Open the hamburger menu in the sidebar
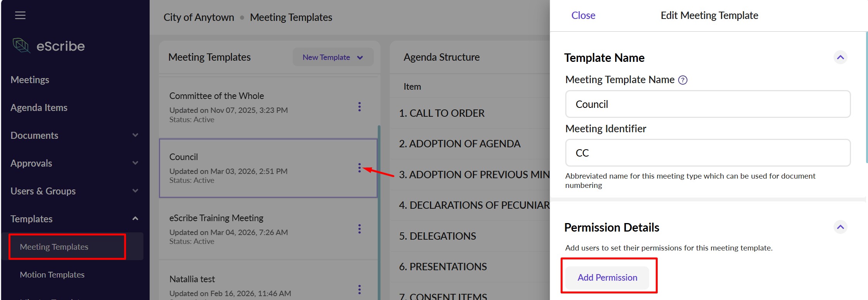 pos(20,15)
